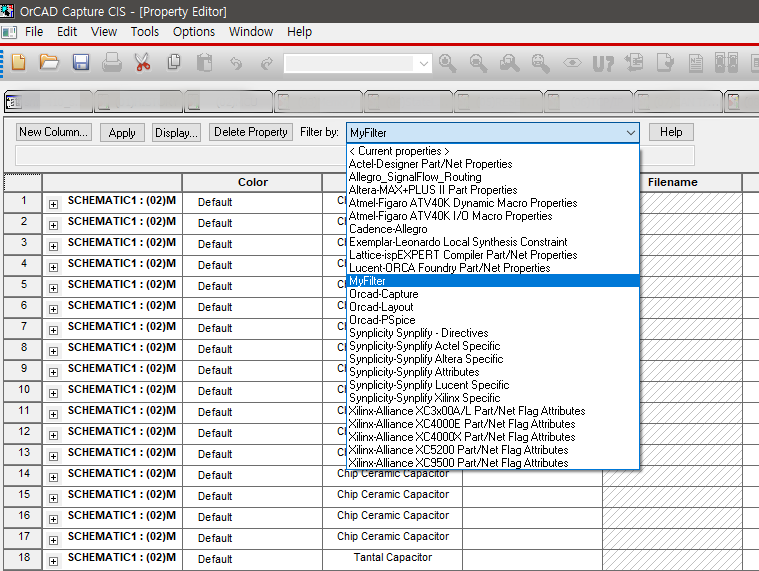The image size is (759, 571).
Task: Click the Display... button
Action: click(176, 133)
